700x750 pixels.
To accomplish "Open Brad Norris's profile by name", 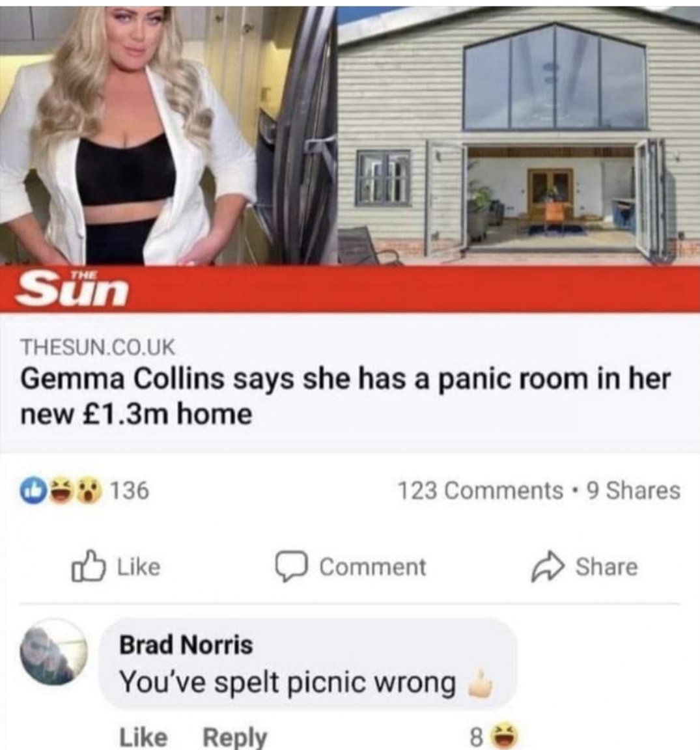I will [186, 645].
